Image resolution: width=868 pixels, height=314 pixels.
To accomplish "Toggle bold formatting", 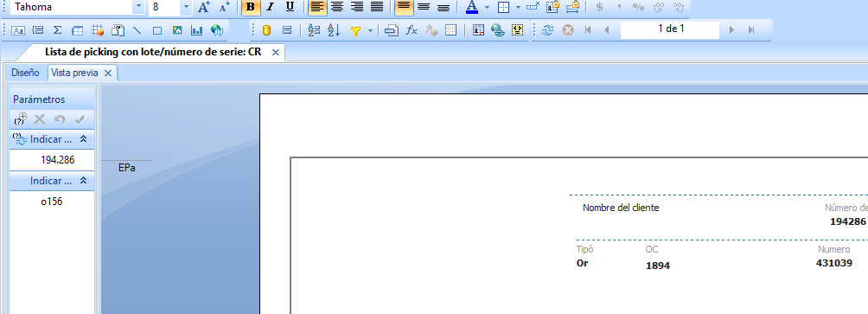I will (251, 7).
